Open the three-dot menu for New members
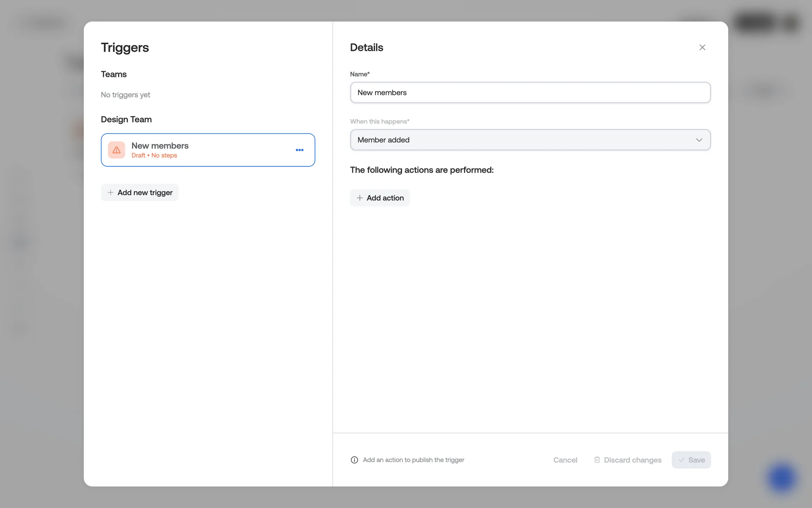Viewport: 812px width, 508px height. pyautogui.click(x=299, y=150)
